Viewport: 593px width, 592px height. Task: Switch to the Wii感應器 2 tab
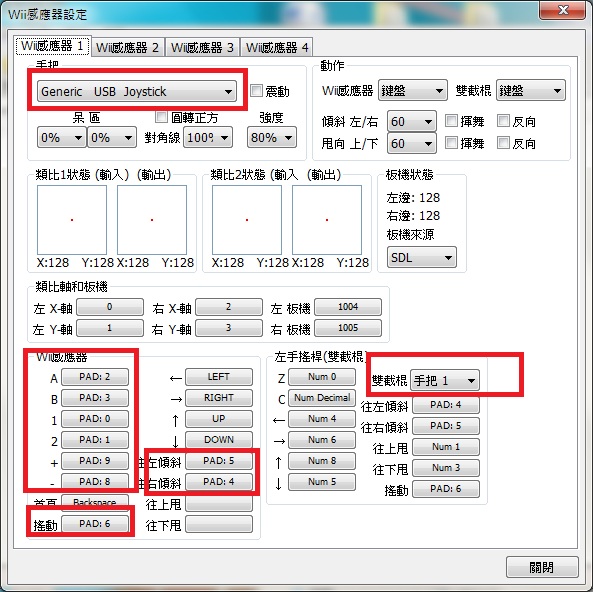(x=127, y=47)
